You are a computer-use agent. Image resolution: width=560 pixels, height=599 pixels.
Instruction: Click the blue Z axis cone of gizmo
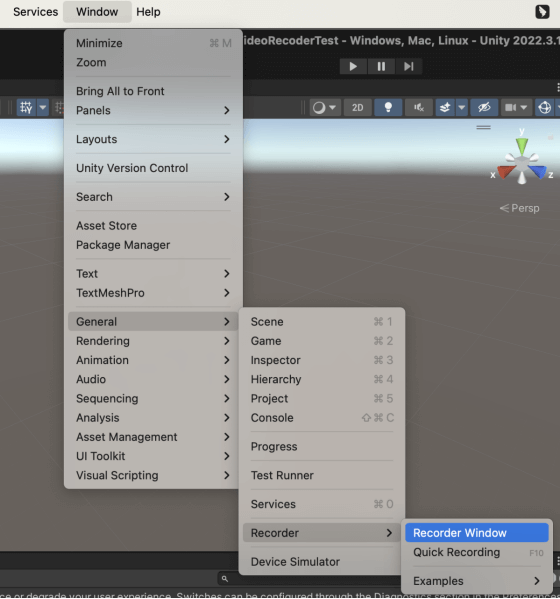(538, 172)
